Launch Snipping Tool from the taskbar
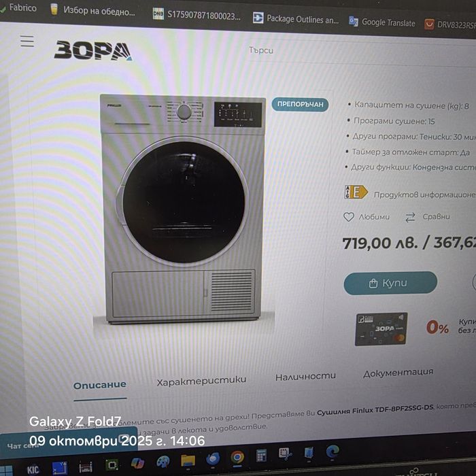Viewport: 476px width, 476px height. 285,454
